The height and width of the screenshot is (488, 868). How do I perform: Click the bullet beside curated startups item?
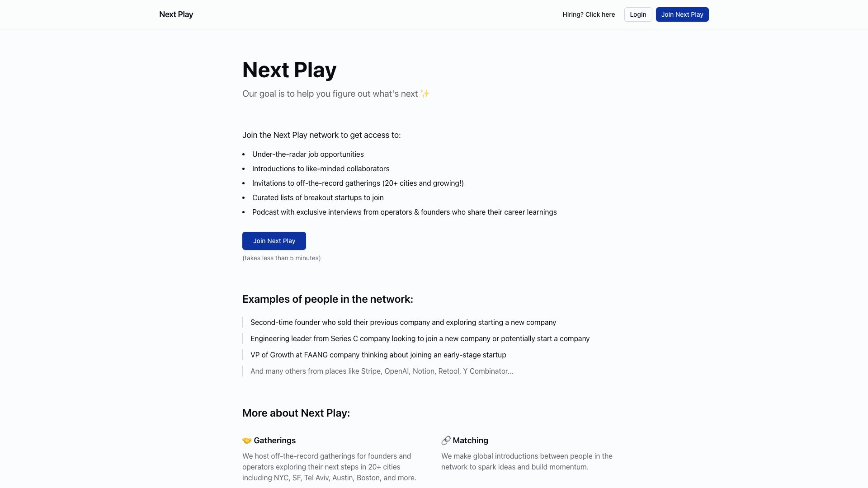(x=245, y=197)
